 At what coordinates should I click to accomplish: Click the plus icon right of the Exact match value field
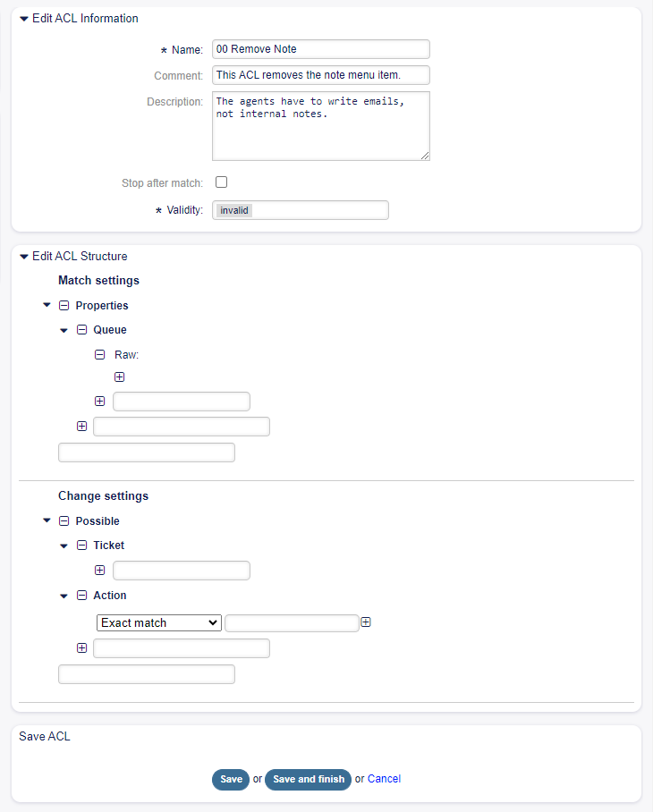(366, 621)
